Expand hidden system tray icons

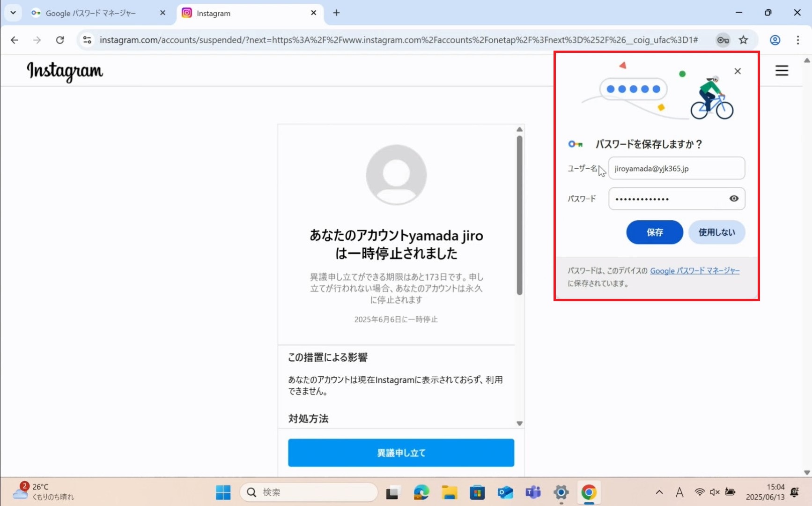click(659, 492)
